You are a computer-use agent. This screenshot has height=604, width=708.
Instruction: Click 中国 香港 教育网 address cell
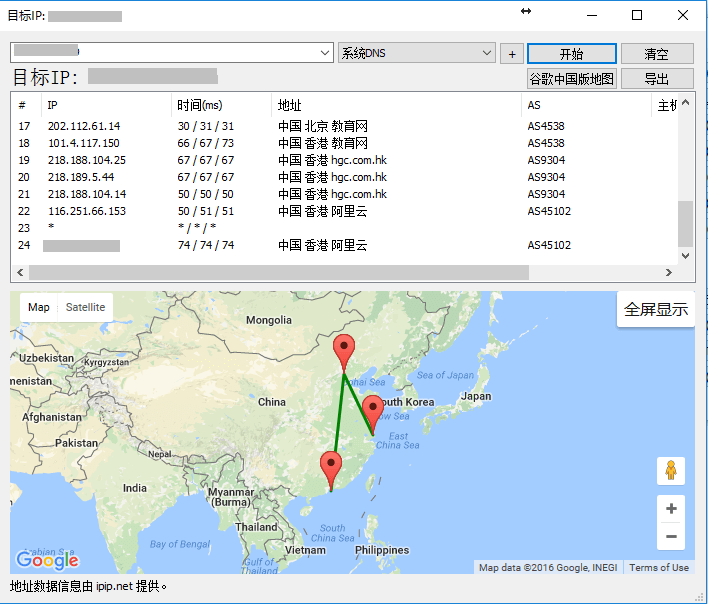point(323,143)
